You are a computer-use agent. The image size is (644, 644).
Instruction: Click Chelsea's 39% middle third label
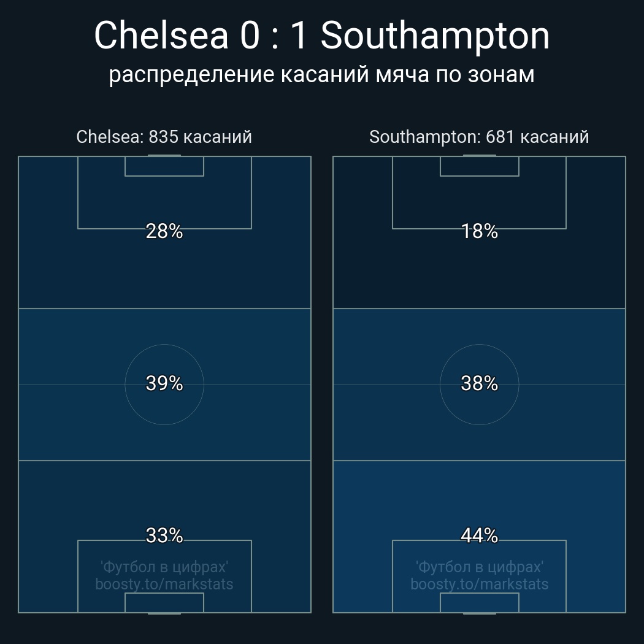(x=164, y=383)
